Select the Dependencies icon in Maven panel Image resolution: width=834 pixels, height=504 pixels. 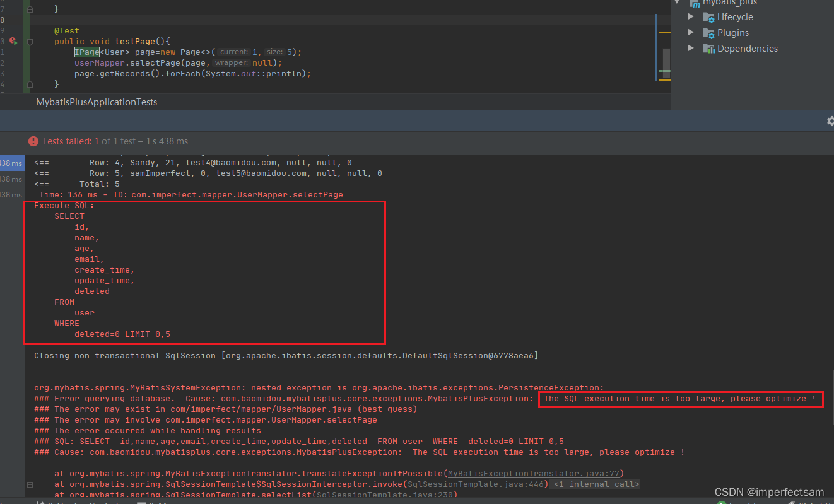(708, 49)
